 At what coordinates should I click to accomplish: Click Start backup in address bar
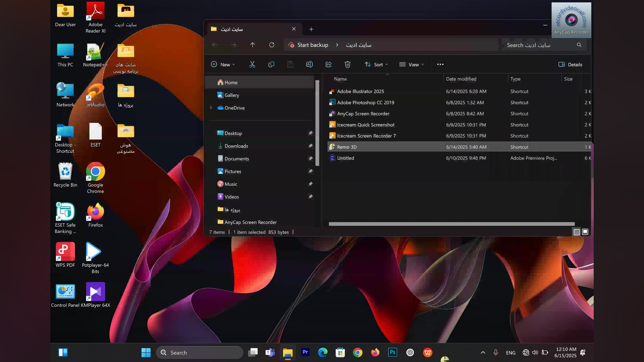312,45
